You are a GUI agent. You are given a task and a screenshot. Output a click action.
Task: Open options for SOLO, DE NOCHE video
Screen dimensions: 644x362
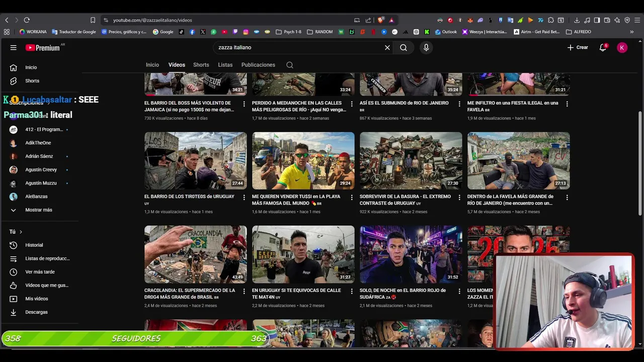[x=459, y=291]
